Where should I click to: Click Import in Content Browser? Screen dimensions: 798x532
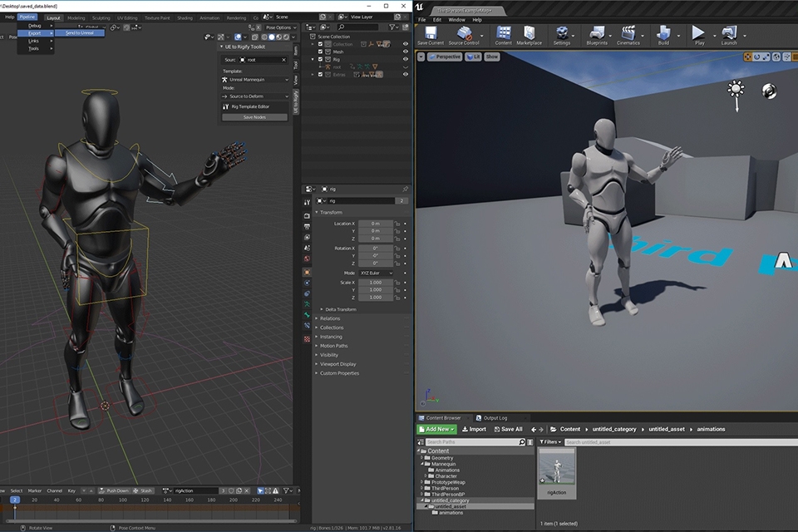click(x=474, y=429)
